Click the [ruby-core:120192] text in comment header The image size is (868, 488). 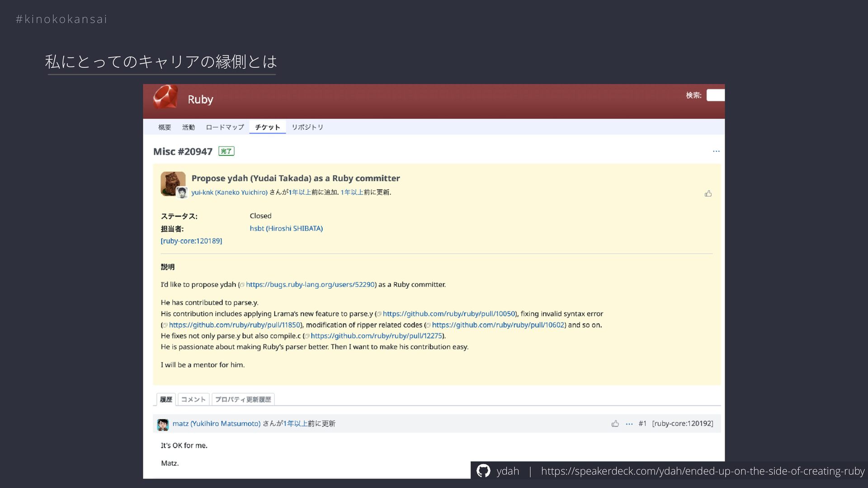tap(683, 423)
